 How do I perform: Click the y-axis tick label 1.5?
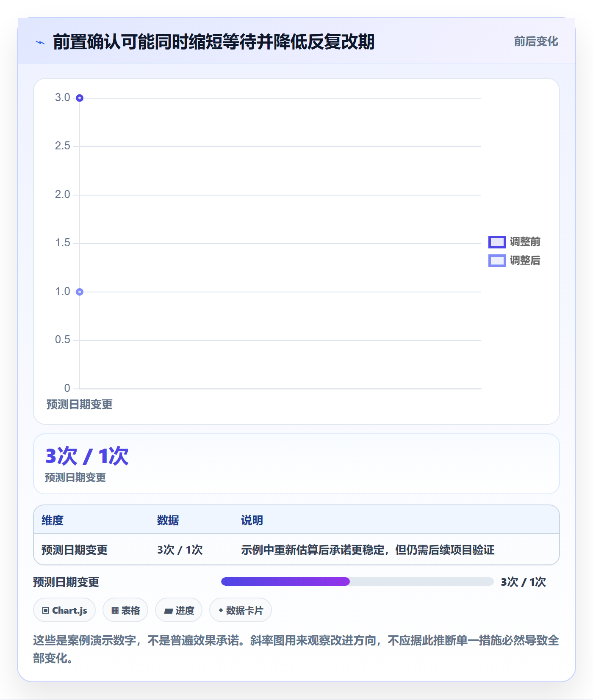click(x=62, y=243)
